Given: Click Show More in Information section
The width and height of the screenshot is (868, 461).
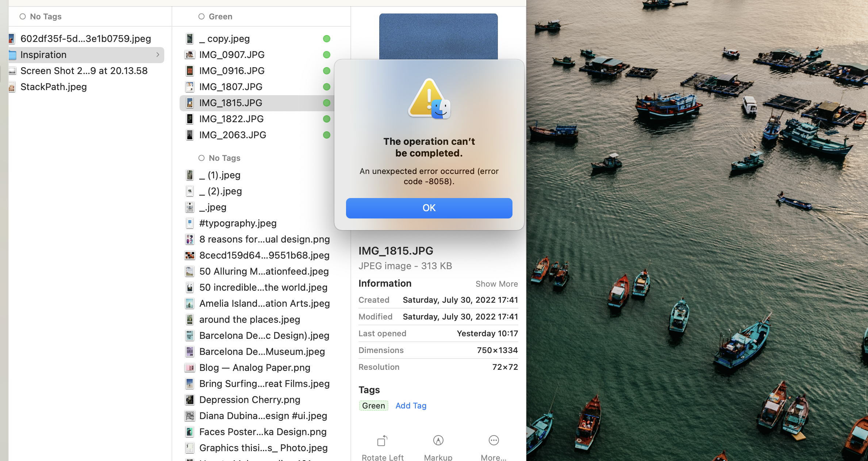Looking at the screenshot, I should (x=496, y=284).
